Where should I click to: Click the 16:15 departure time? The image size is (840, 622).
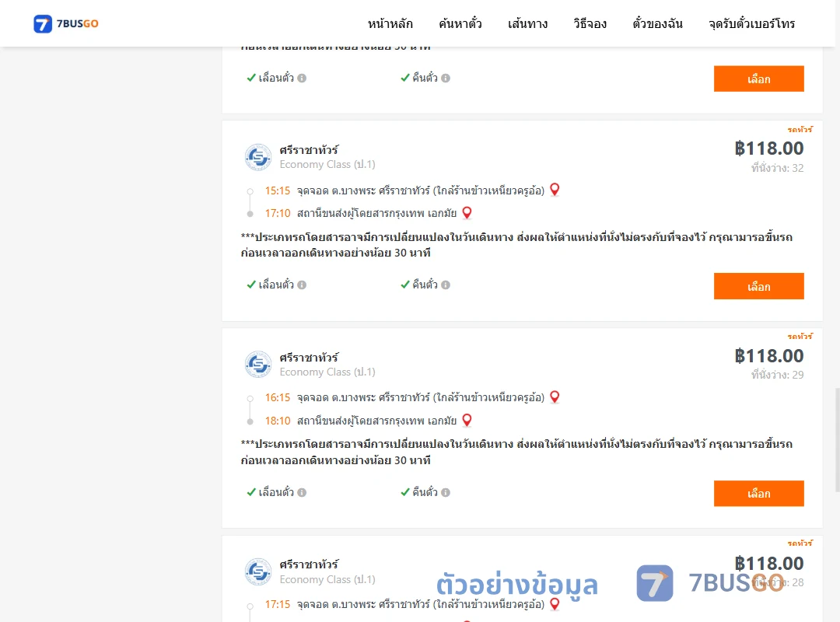coord(278,397)
